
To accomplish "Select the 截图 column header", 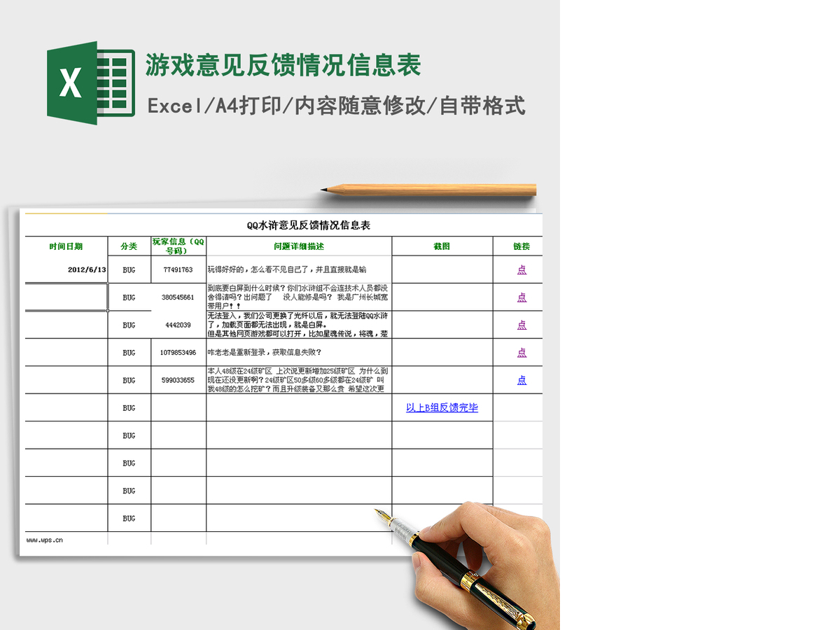I will coord(442,246).
